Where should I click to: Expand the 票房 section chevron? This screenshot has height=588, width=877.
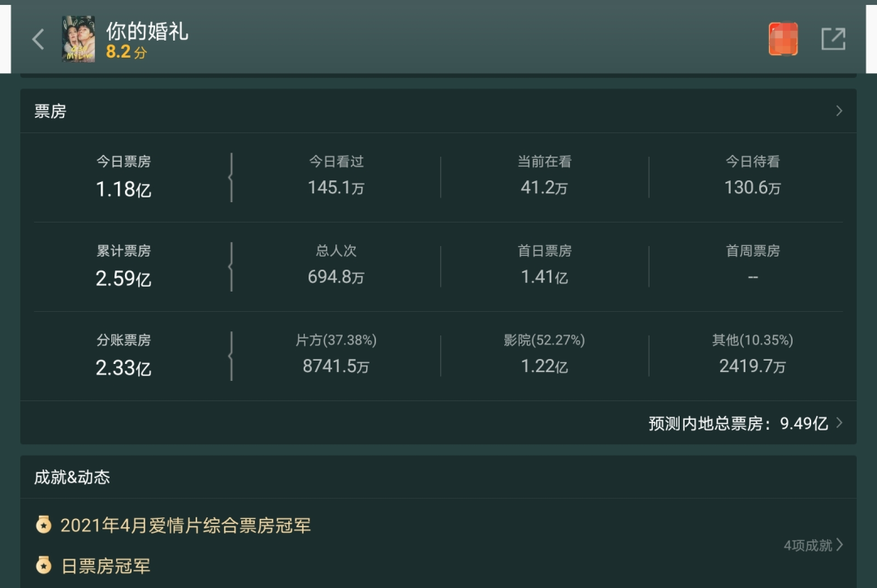pyautogui.click(x=839, y=110)
